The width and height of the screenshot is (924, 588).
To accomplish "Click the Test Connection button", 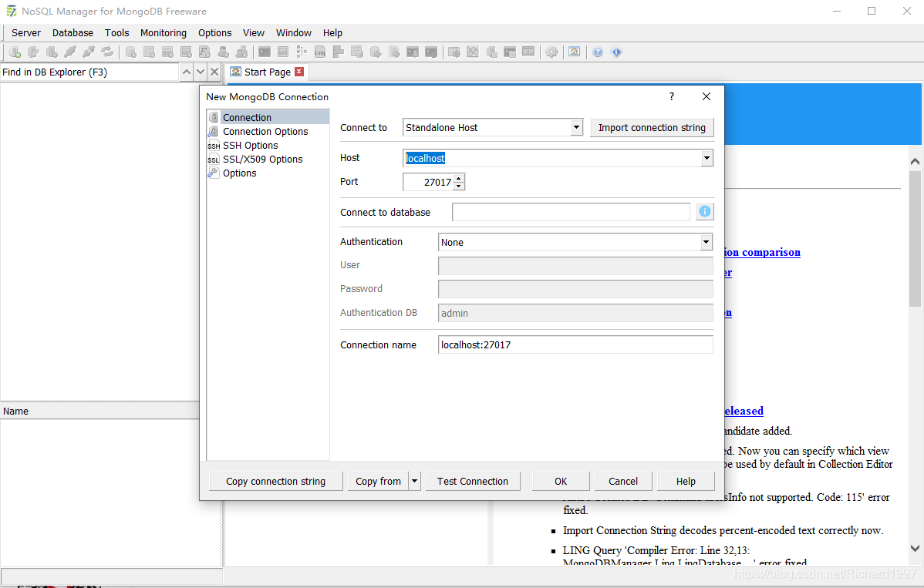I will click(473, 481).
